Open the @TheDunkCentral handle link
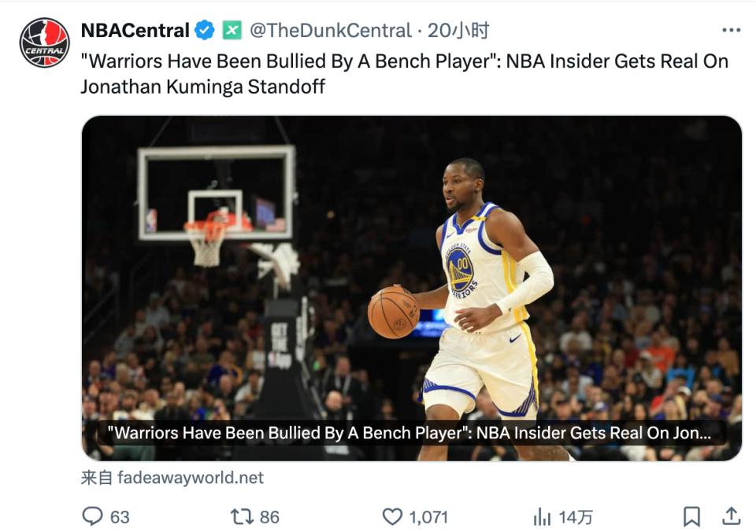Viewport: 756px width, 532px height. tap(331, 31)
